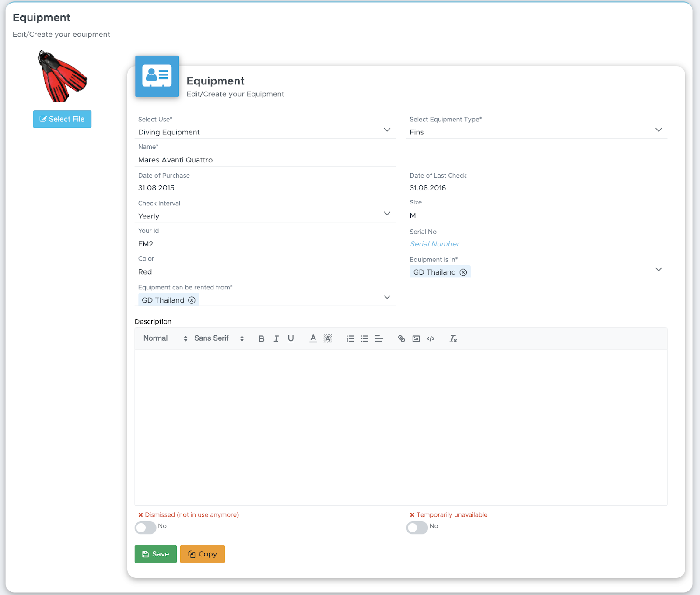The height and width of the screenshot is (595, 700).
Task: Click the Date of Last Check field
Action: pos(536,188)
